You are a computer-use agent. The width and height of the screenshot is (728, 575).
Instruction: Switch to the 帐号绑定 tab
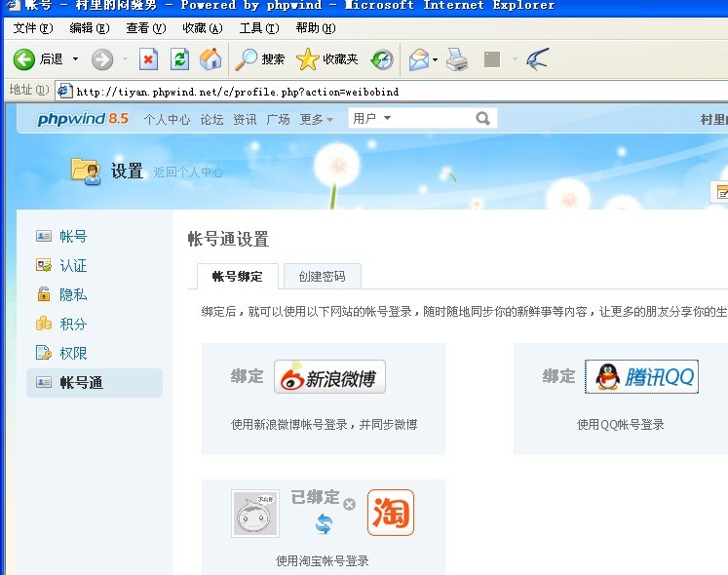point(238,277)
